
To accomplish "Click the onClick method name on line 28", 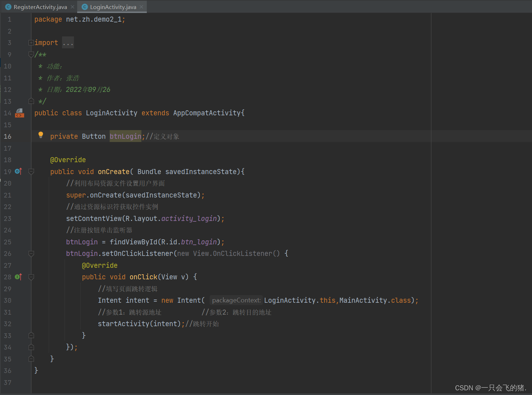I will [144, 277].
